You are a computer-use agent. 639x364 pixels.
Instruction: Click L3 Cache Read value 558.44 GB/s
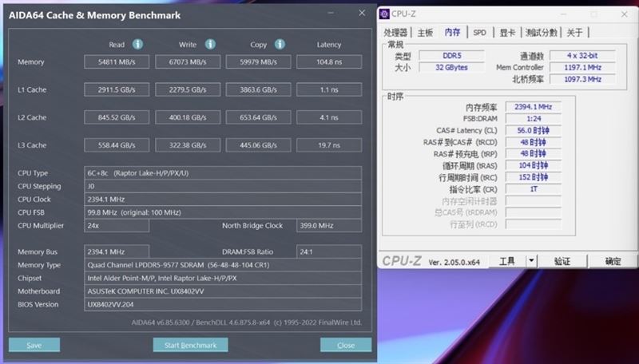[117, 145]
